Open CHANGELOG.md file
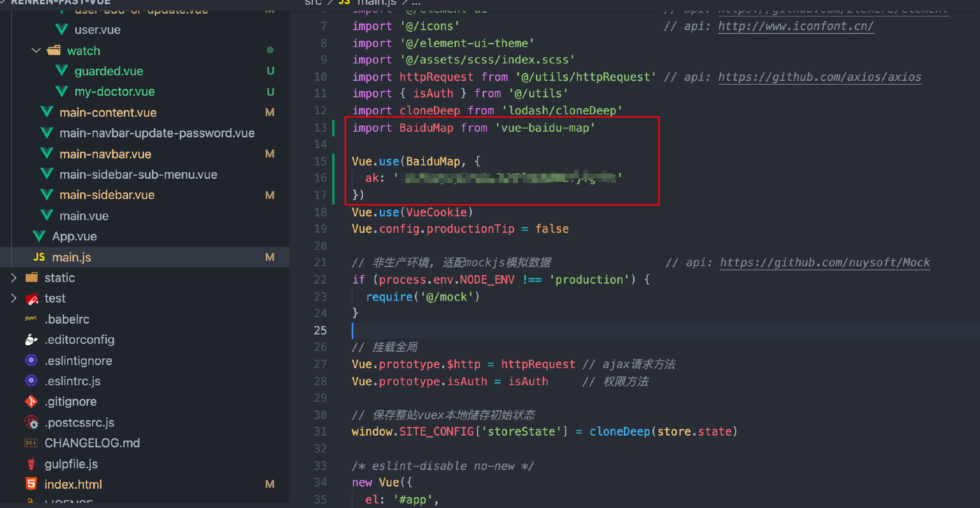This screenshot has width=980, height=508. pyautogui.click(x=92, y=443)
